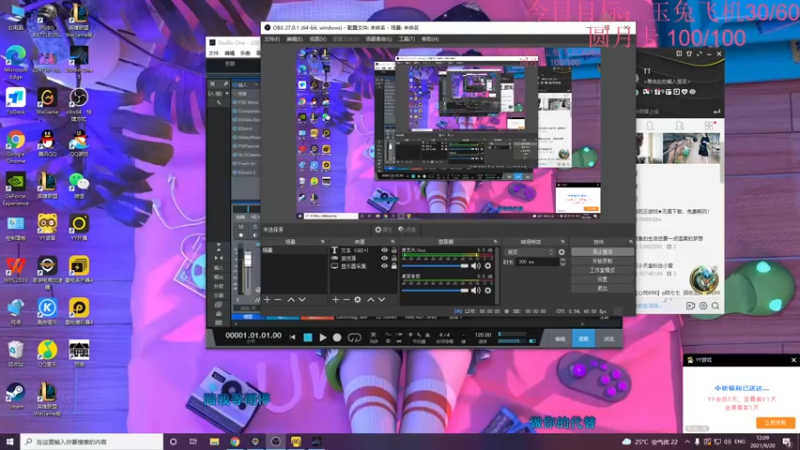Move source down in sources list
The height and width of the screenshot is (450, 800).
pos(382,299)
